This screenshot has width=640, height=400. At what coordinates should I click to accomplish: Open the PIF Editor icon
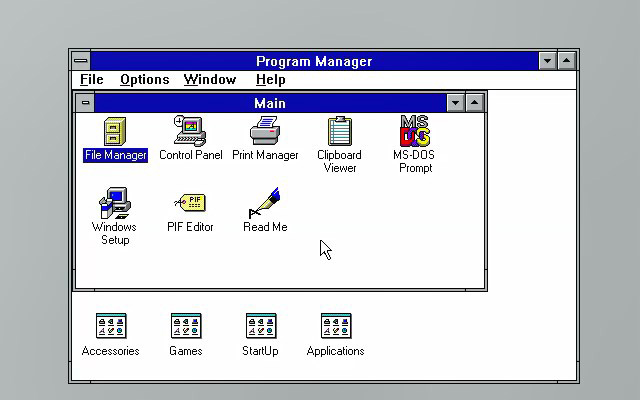[x=190, y=204]
